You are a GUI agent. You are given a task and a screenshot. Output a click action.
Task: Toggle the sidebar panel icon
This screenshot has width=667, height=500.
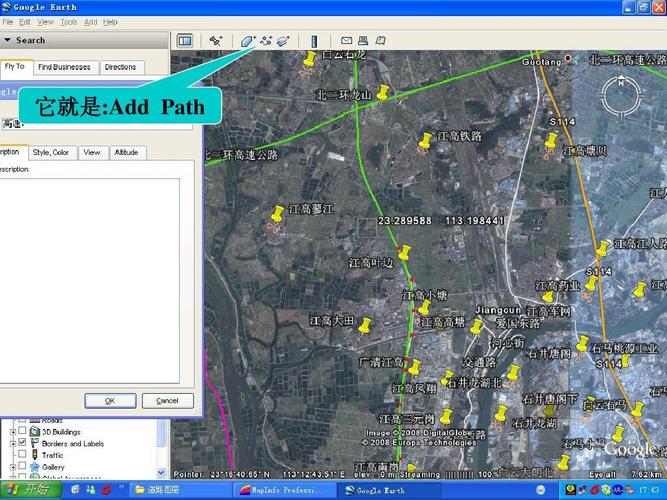click(x=185, y=41)
